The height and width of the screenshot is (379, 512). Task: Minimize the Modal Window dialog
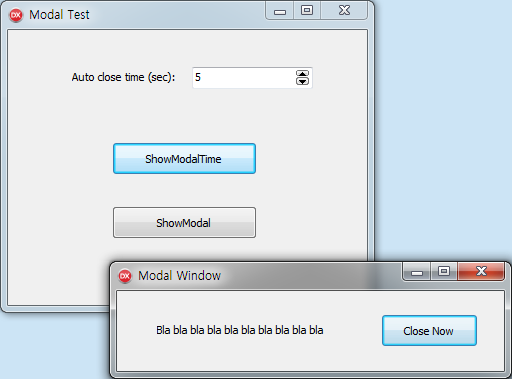tap(417, 272)
